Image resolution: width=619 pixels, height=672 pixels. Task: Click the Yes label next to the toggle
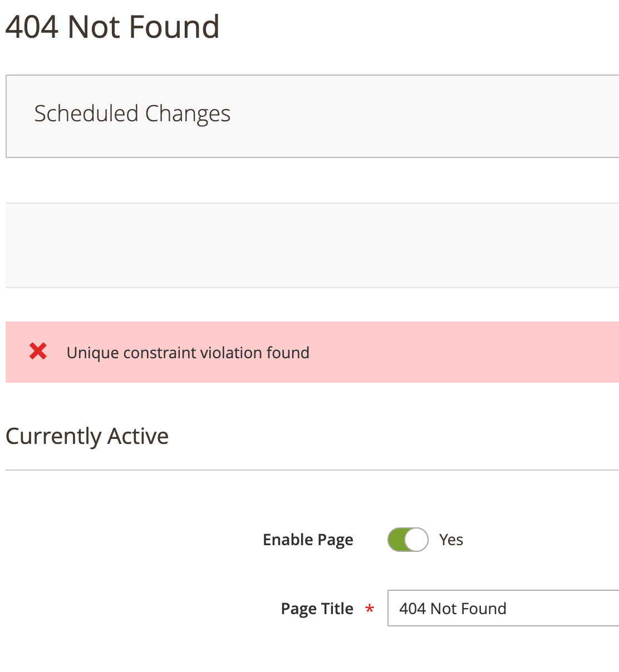pos(451,539)
